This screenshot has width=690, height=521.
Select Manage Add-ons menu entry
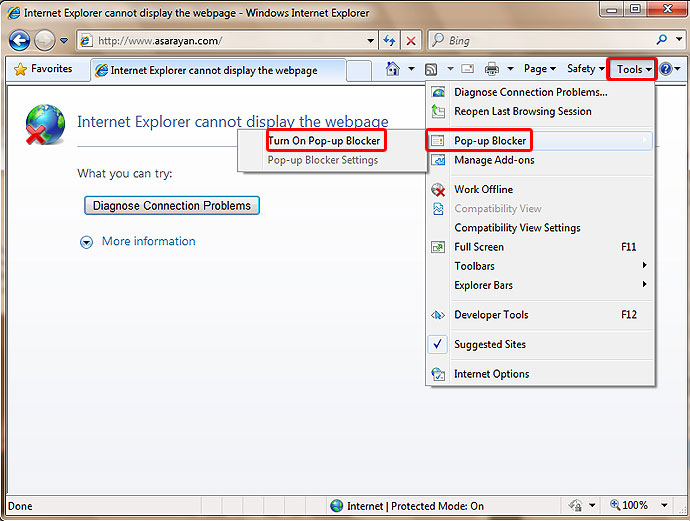pyautogui.click(x=494, y=160)
